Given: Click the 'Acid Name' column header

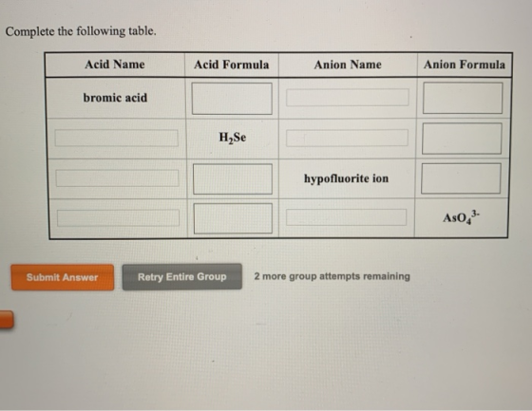Looking at the screenshot, I should [x=115, y=65].
